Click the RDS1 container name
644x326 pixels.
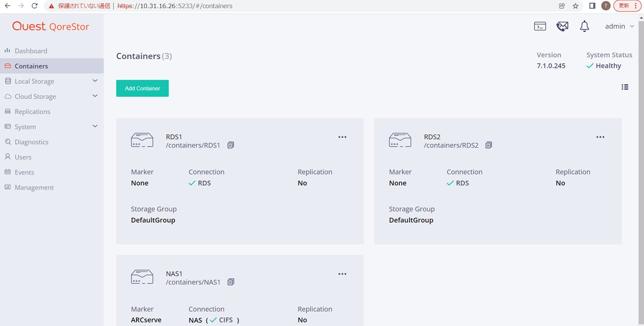point(174,137)
